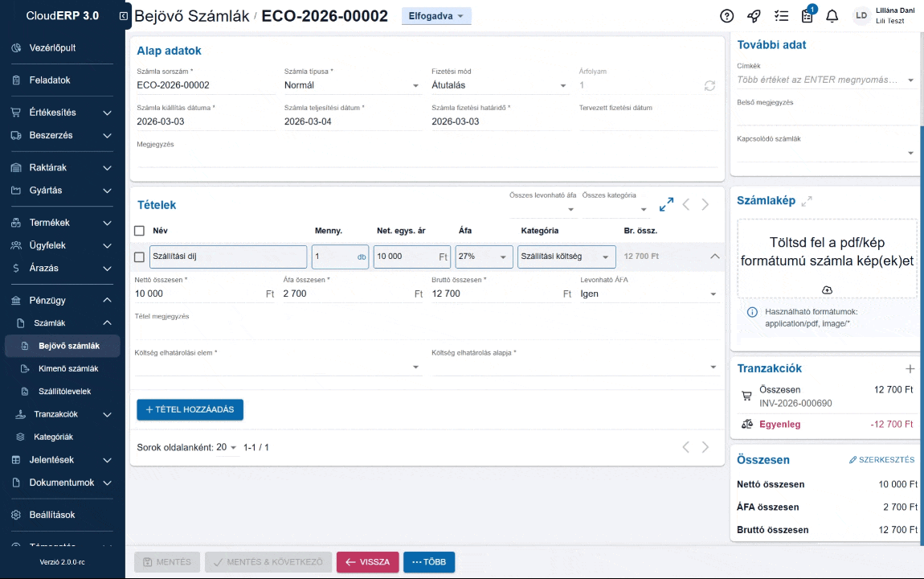The image size is (924, 579).
Task: Open the help question mark icon
Action: tap(727, 16)
